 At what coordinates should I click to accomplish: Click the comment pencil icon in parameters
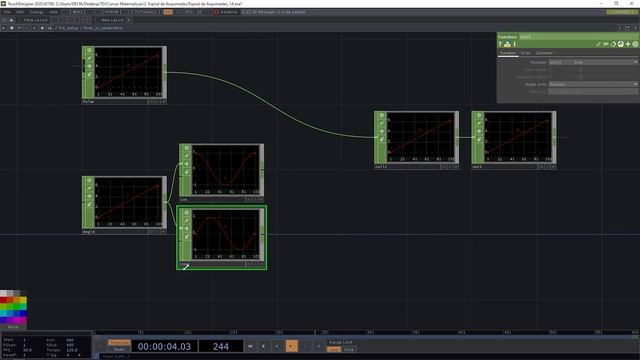[x=598, y=44]
